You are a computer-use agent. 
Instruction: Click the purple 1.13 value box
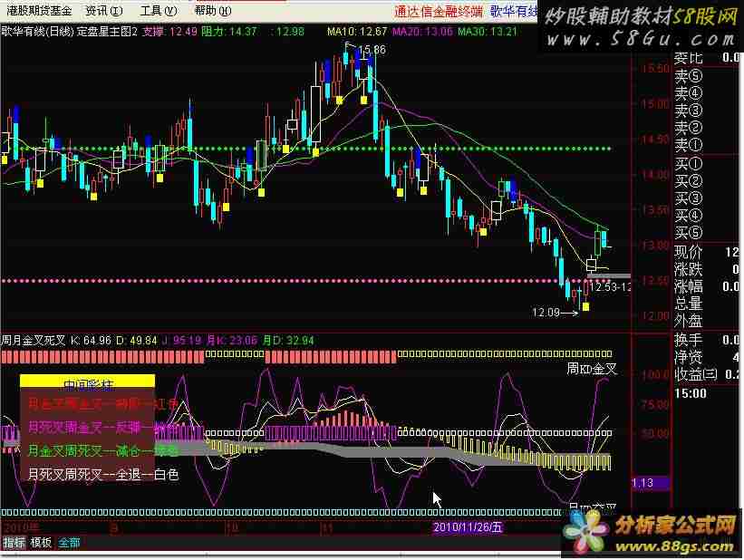tap(651, 483)
